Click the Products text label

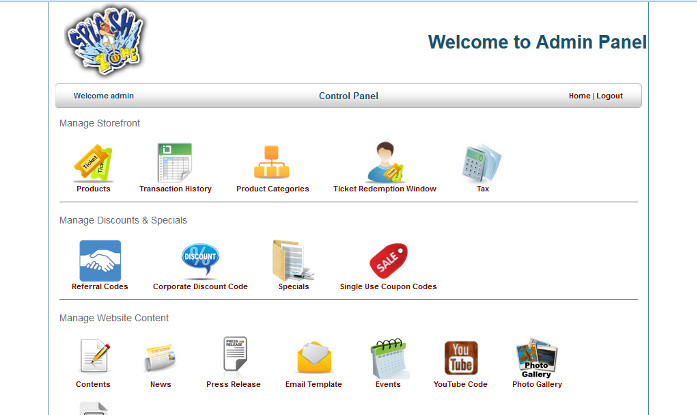[x=93, y=189]
